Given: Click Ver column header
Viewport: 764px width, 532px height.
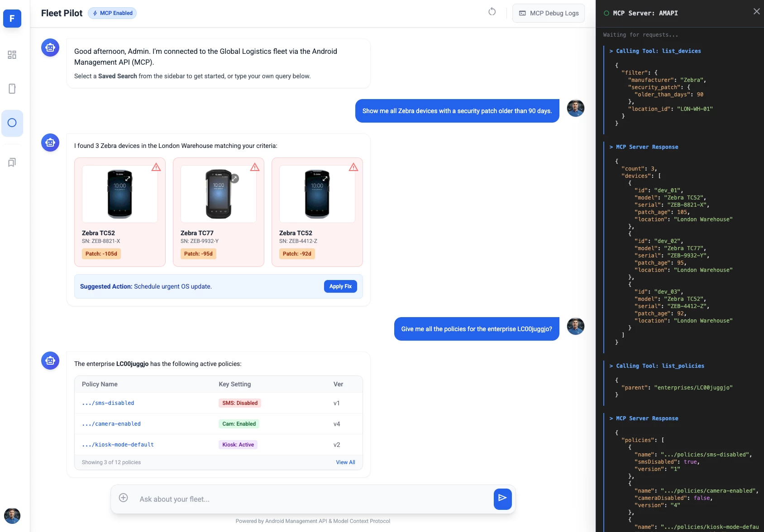Looking at the screenshot, I should pyautogui.click(x=338, y=384).
